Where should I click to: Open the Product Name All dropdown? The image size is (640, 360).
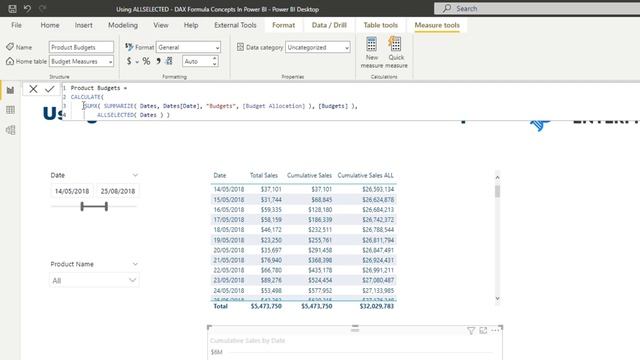coord(94,280)
